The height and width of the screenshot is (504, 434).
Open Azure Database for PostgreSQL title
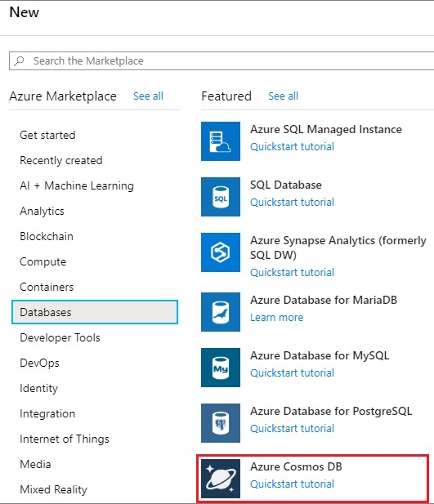[331, 411]
